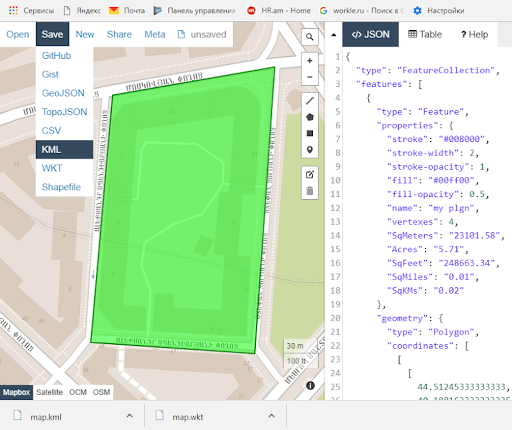Save as TopoJSON from the dropdown
Viewport: 512px width, 430px height.
tap(64, 112)
